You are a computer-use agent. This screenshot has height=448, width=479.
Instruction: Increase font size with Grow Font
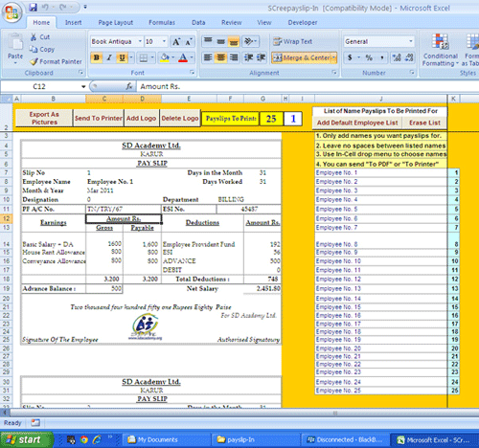(176, 41)
